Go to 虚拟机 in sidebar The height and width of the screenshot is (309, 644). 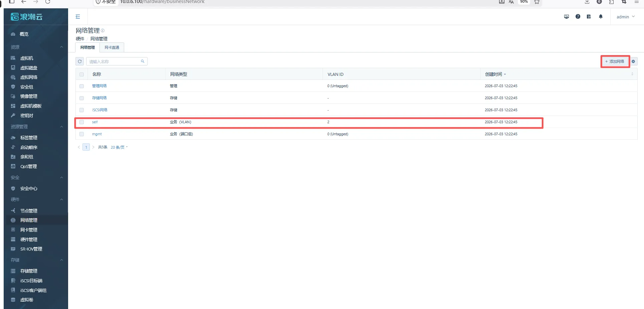pos(27,58)
